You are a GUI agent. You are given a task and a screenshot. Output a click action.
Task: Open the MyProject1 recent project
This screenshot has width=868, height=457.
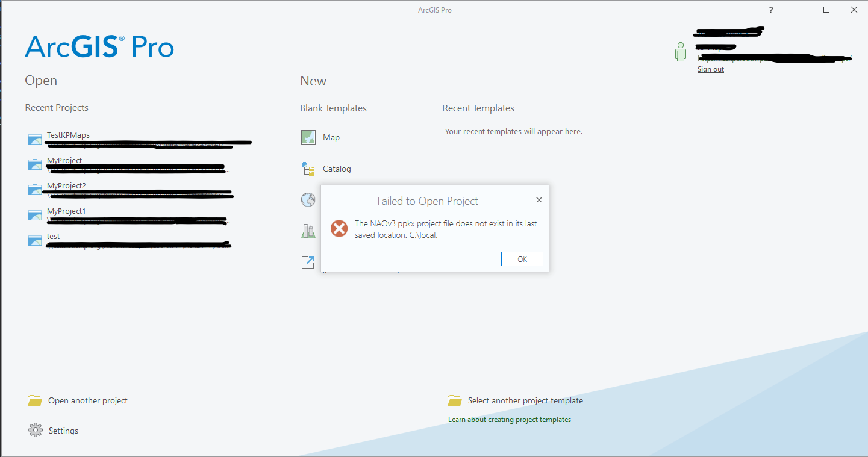128,215
